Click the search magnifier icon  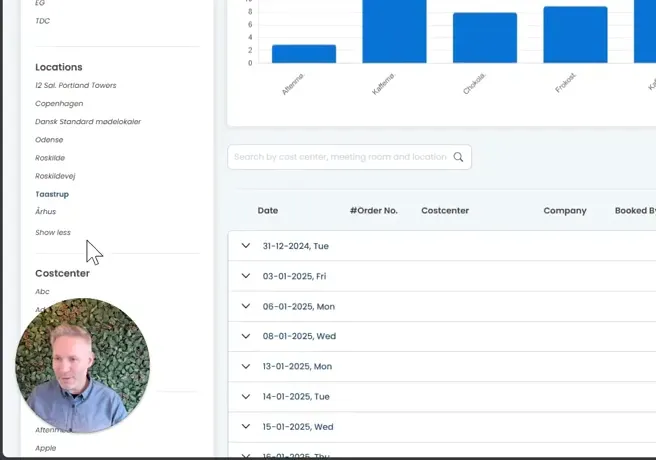point(458,157)
